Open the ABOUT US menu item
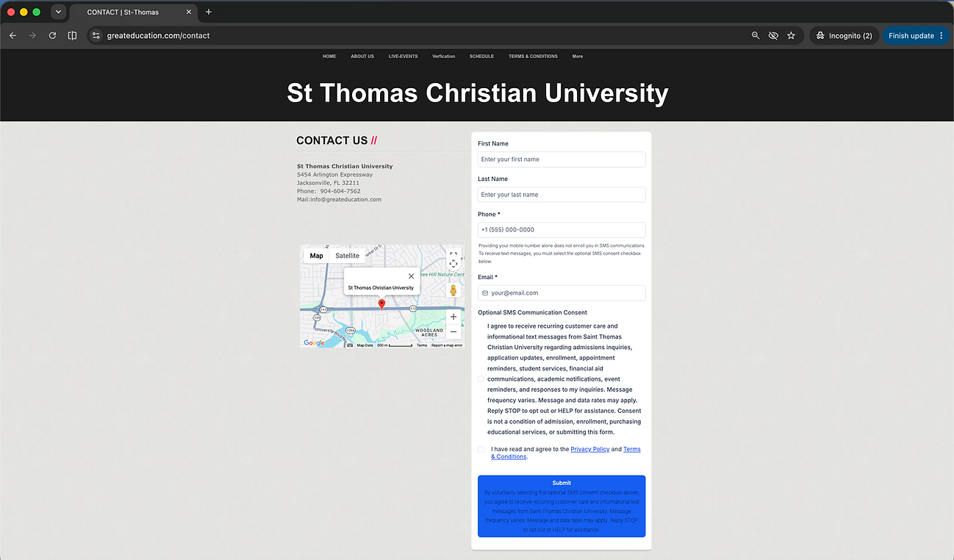This screenshot has height=560, width=954. click(362, 57)
